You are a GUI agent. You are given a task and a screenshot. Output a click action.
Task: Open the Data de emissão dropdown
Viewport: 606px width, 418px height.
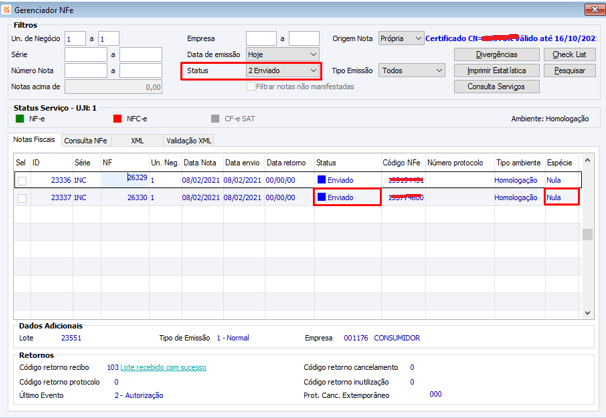(283, 54)
